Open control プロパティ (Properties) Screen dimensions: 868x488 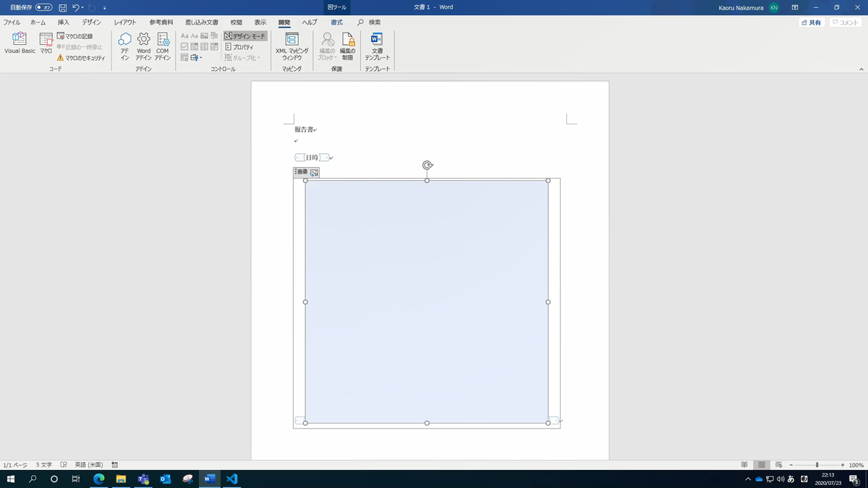coord(239,46)
